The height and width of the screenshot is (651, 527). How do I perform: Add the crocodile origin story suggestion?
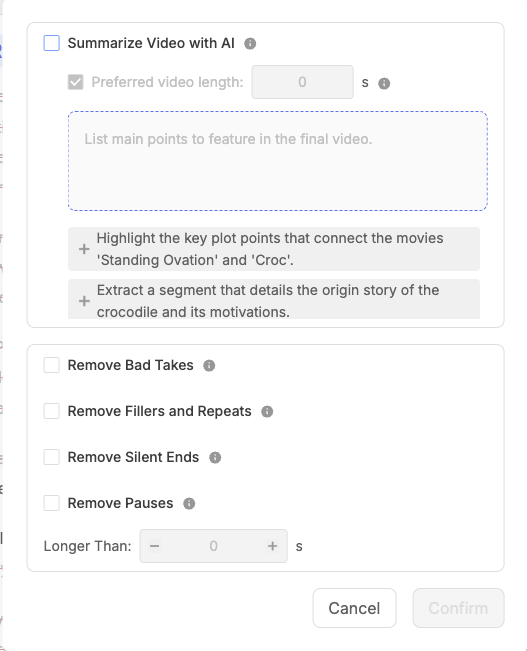point(84,301)
